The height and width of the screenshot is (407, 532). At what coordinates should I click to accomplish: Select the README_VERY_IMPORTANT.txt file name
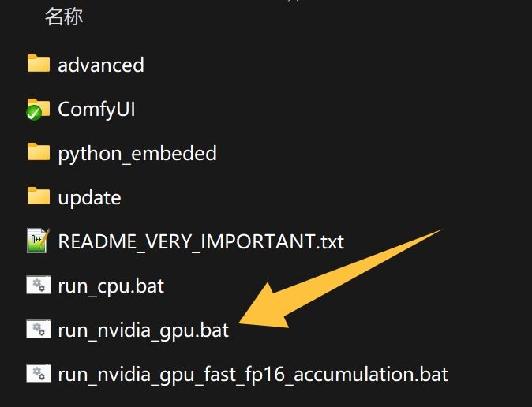[x=200, y=242]
